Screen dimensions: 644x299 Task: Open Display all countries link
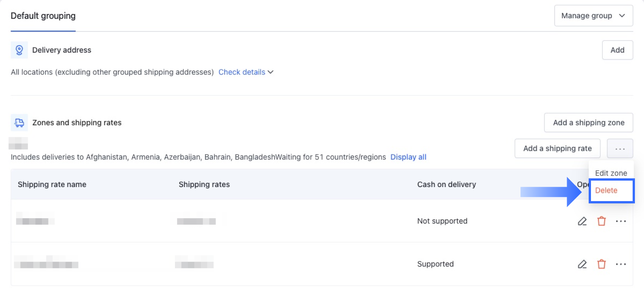coord(408,157)
